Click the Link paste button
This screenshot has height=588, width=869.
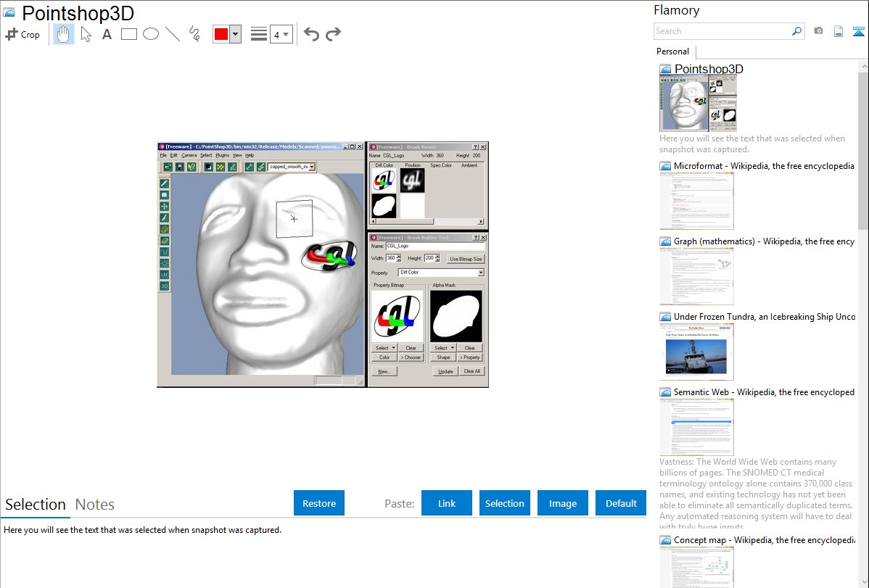tap(447, 503)
